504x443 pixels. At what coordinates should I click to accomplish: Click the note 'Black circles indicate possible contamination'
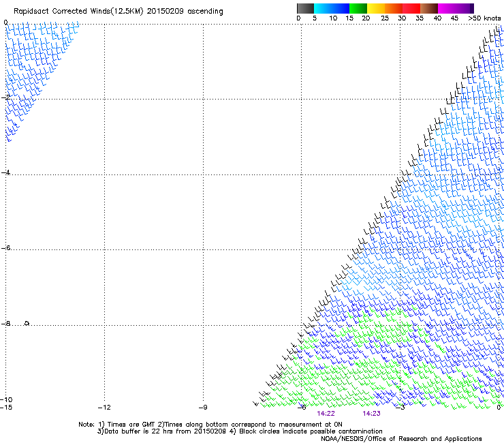(311, 431)
